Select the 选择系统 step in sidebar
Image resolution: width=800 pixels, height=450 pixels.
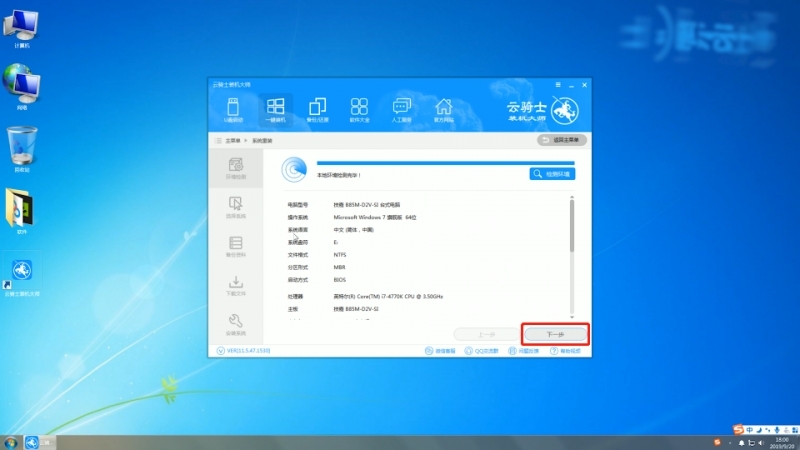coord(236,207)
